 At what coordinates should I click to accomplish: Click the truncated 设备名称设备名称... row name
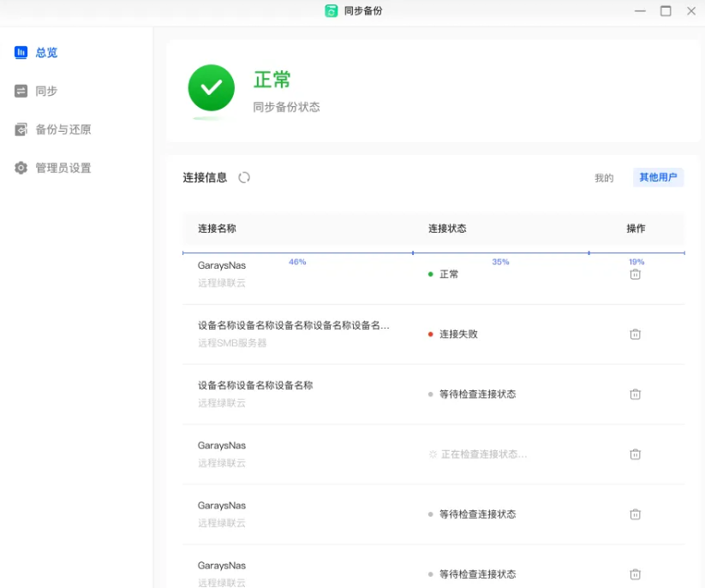pyautogui.click(x=294, y=325)
